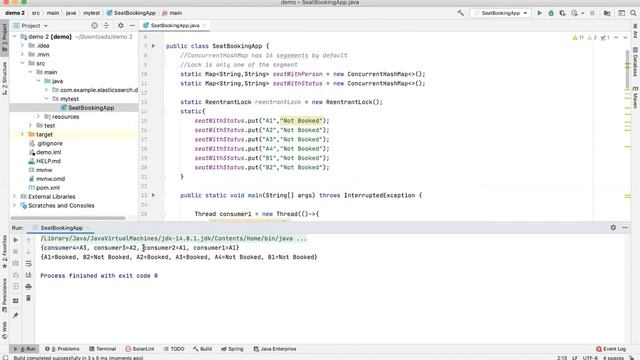Expand External Libraries node
640x360 pixels.
[x=15, y=197]
